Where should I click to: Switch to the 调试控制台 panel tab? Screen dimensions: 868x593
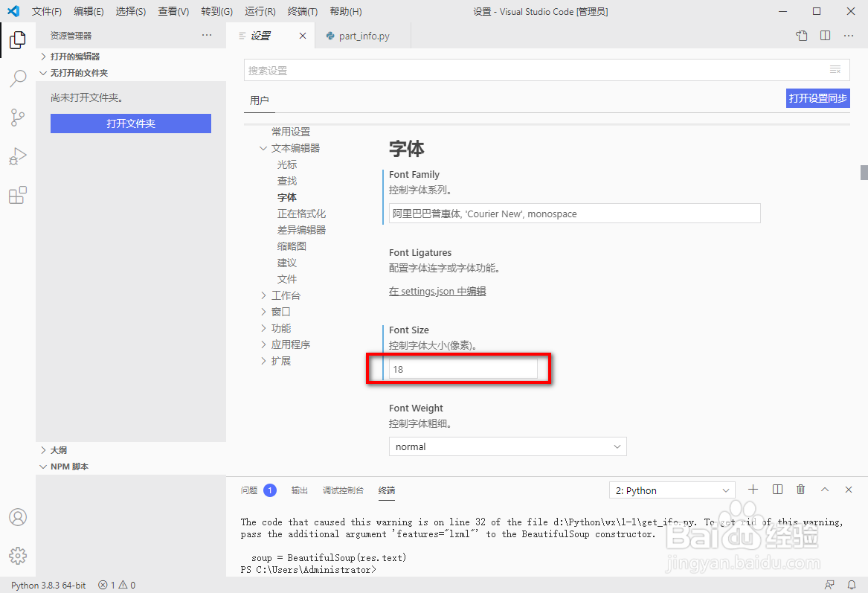[343, 490]
